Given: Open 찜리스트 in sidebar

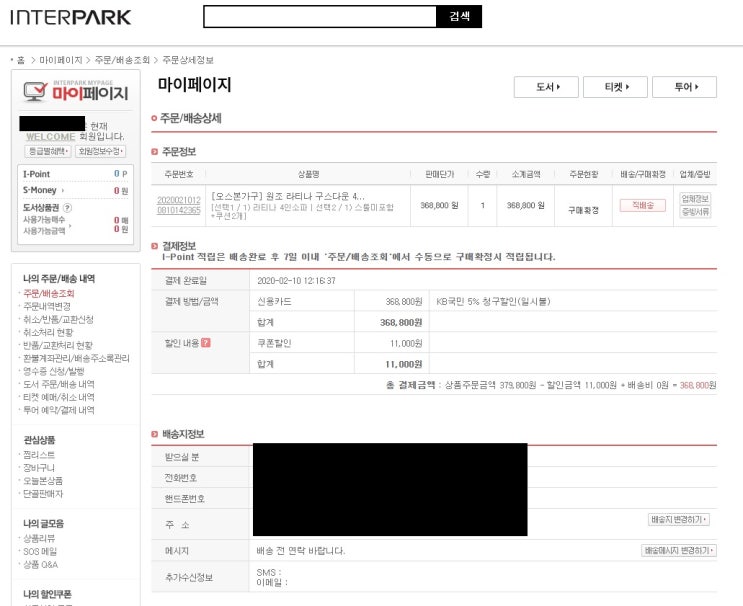Looking at the screenshot, I should coord(39,455).
